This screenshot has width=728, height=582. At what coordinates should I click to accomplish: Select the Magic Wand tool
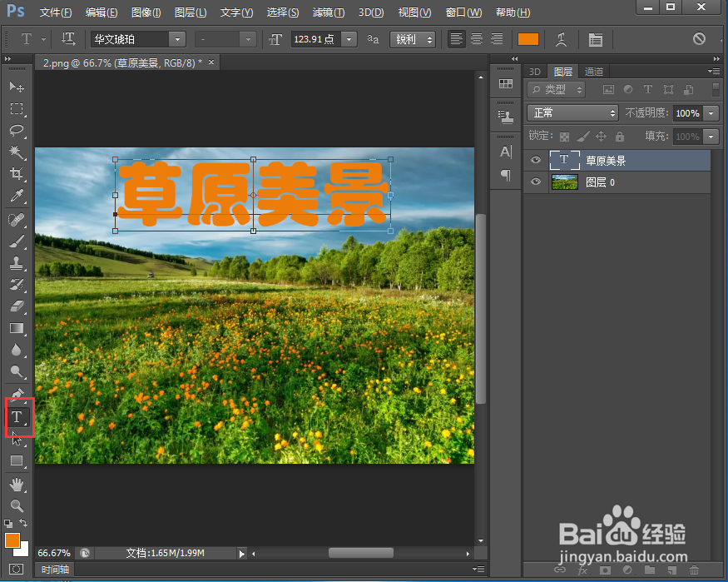[18, 153]
